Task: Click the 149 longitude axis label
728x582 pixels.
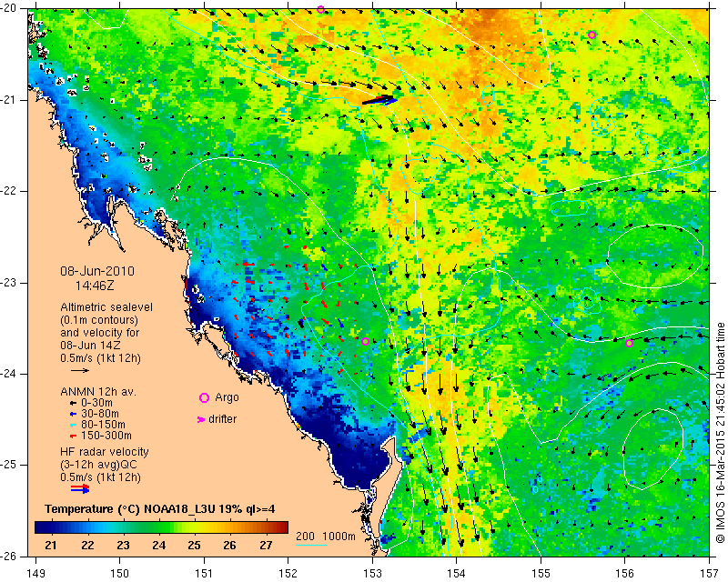Action: click(36, 574)
